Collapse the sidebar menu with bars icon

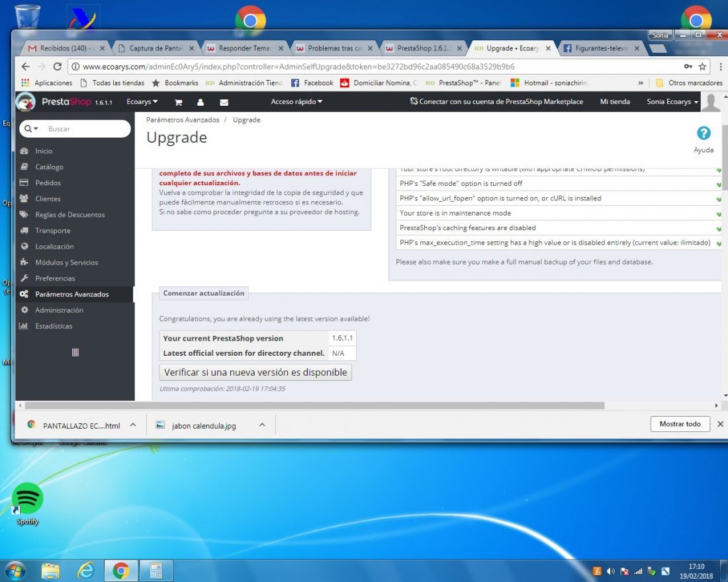click(75, 353)
